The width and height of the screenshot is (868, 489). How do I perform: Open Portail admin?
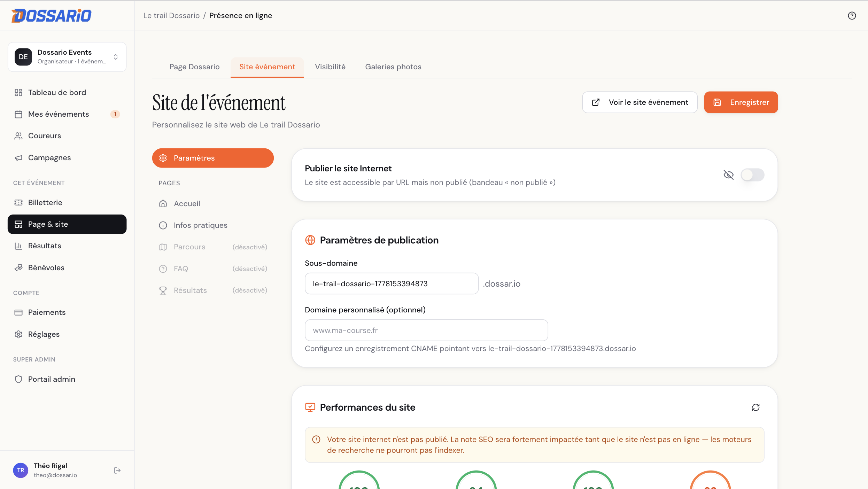click(67, 379)
